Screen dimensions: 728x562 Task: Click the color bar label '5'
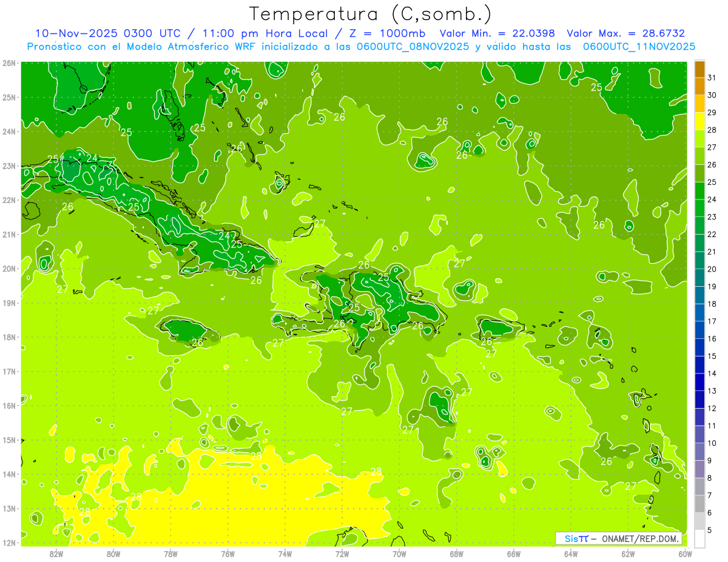710,530
